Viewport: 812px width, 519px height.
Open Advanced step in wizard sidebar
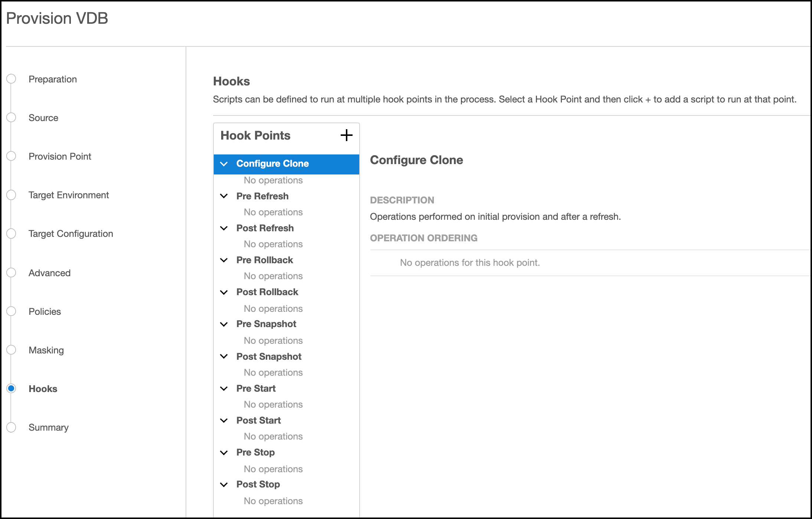[x=49, y=273]
